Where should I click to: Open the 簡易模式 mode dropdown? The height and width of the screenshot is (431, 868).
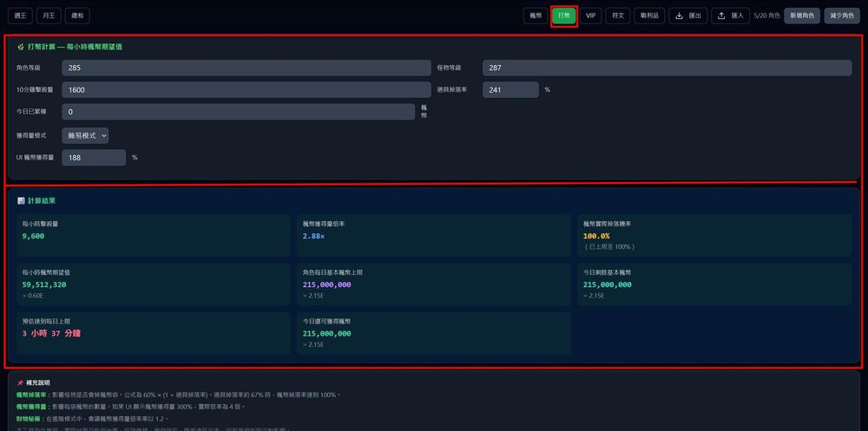(85, 135)
